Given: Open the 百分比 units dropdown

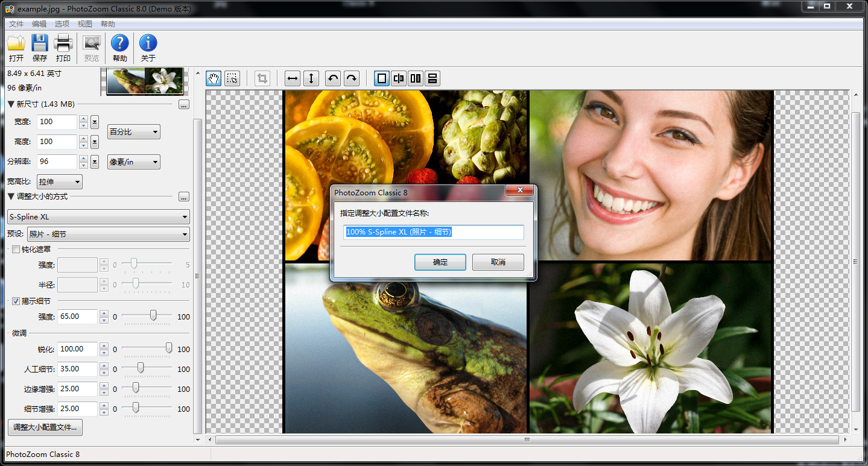Looking at the screenshot, I should (x=134, y=132).
